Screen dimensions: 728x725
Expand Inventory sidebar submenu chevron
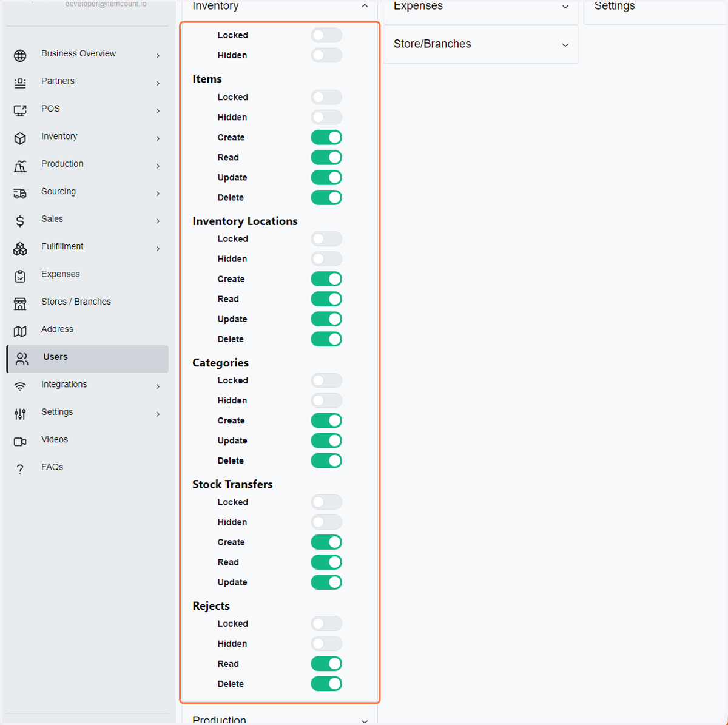click(x=158, y=138)
